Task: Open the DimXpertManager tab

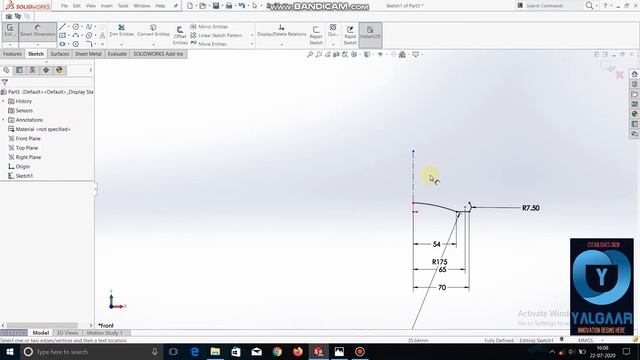Action: [x=46, y=70]
